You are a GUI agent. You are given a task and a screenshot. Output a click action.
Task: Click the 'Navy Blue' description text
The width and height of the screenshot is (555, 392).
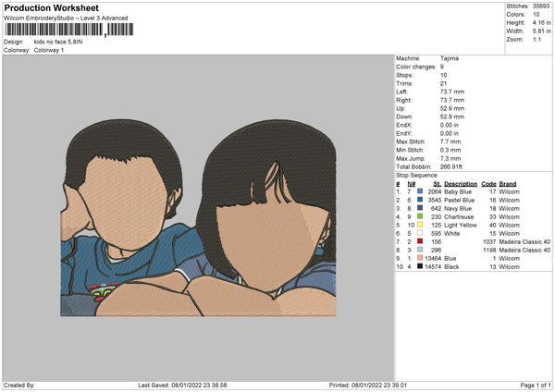point(458,208)
